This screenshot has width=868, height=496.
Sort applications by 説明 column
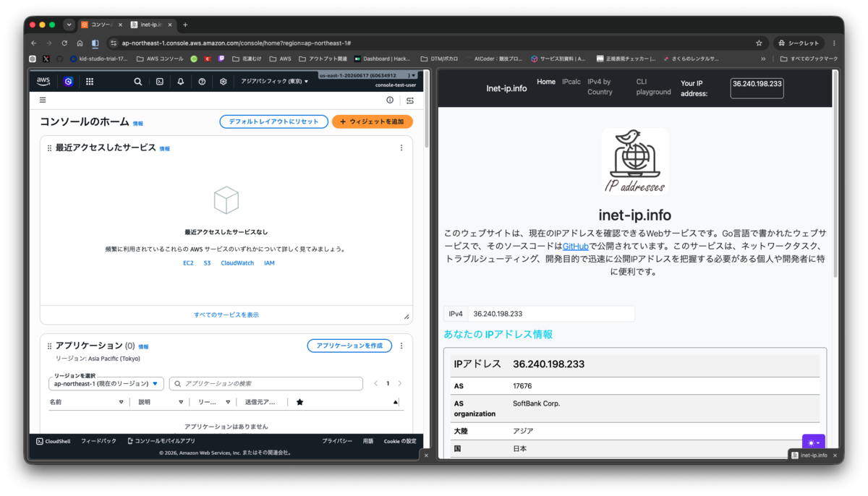tap(161, 402)
